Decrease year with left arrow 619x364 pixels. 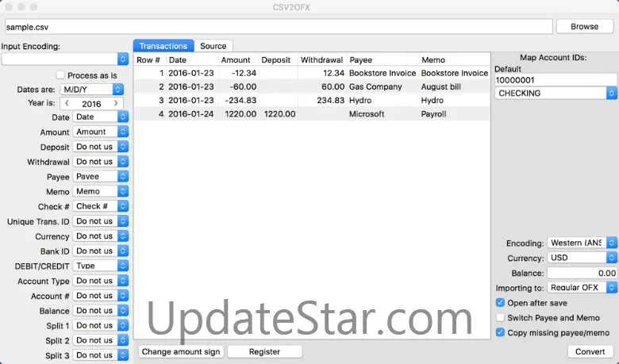tap(67, 103)
